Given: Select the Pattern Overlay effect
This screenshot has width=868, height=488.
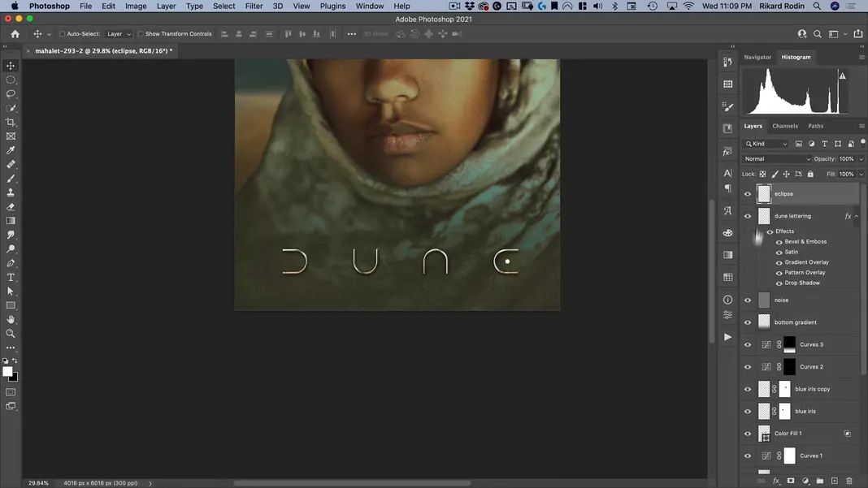Looking at the screenshot, I should (805, 273).
